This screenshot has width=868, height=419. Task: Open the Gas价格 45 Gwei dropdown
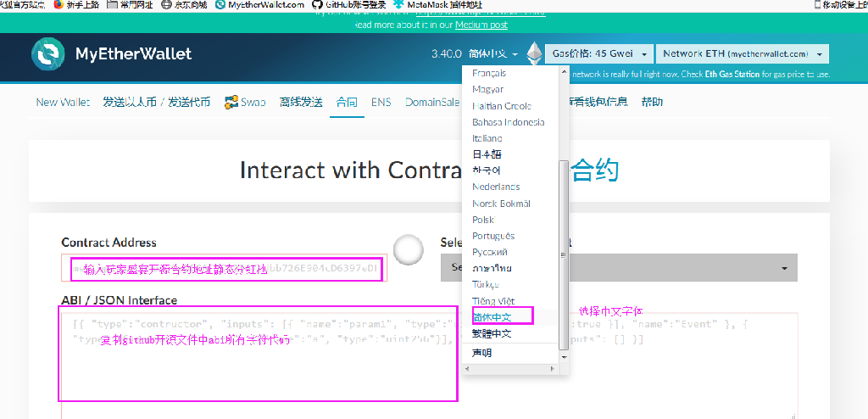pos(599,53)
